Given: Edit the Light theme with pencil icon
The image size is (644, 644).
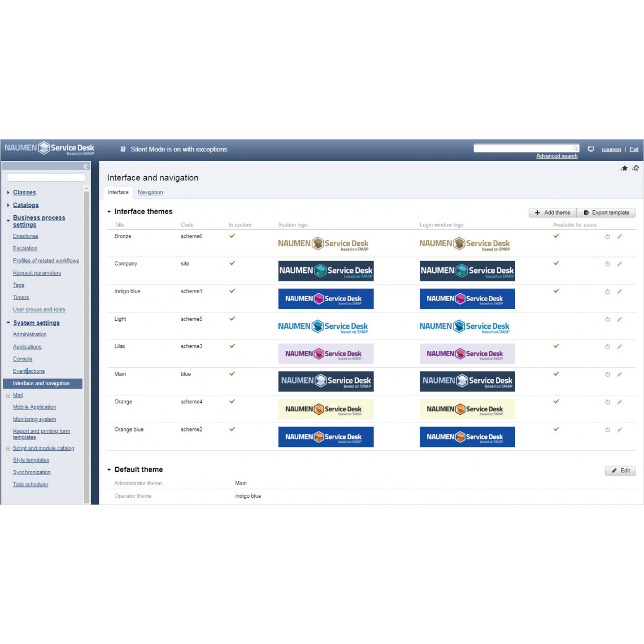Looking at the screenshot, I should coord(619,319).
